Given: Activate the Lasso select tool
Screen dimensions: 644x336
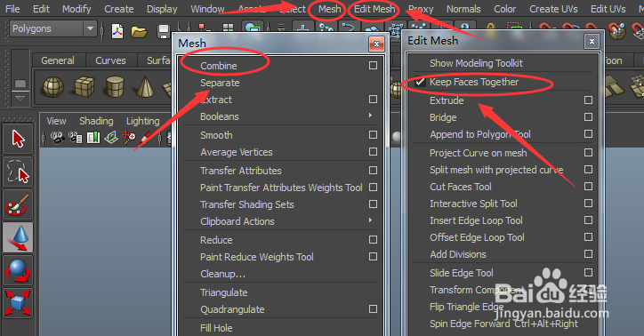Looking at the screenshot, I should click(18, 172).
